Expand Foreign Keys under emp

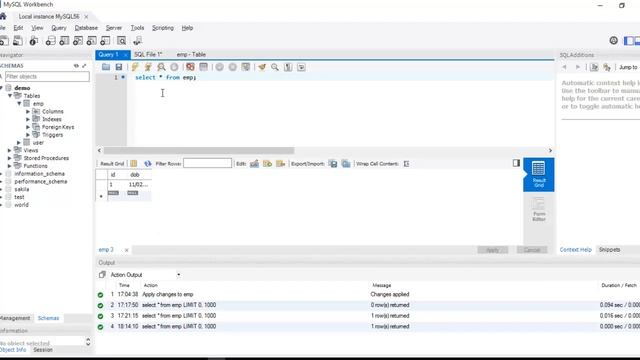(28, 127)
